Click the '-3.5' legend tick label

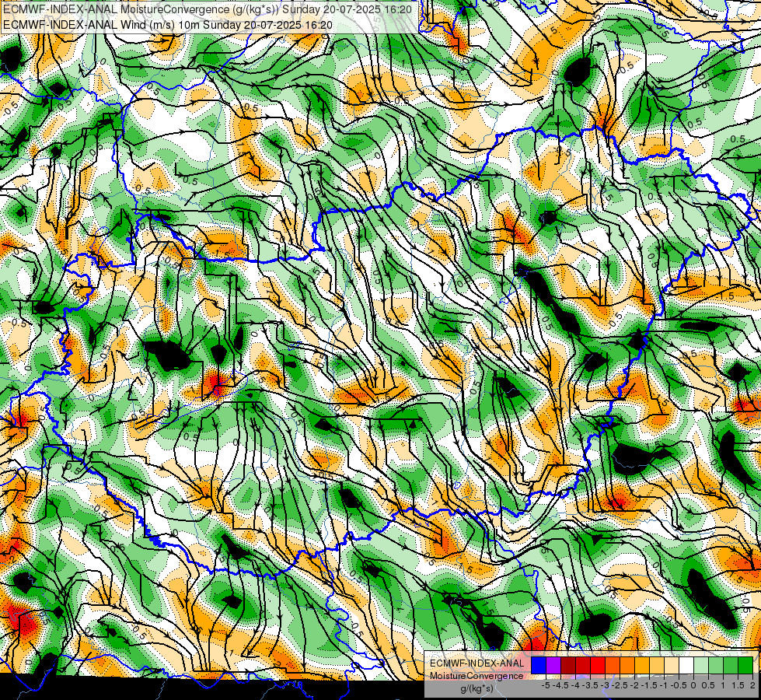click(x=590, y=685)
